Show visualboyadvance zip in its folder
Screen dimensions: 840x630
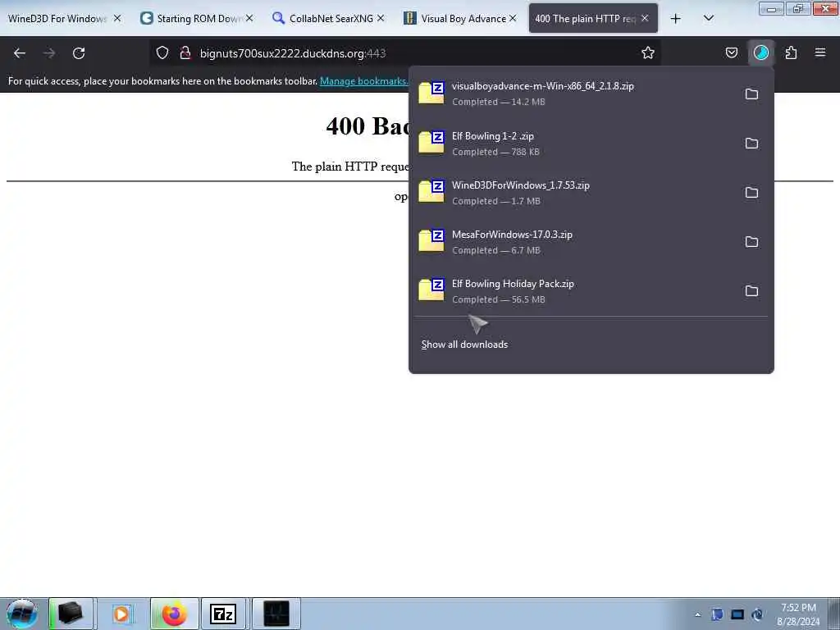[x=751, y=94]
